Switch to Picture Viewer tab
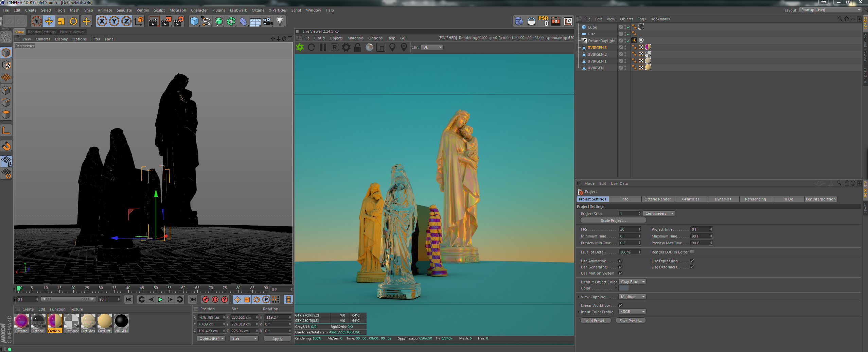This screenshot has width=868, height=352. coord(72,32)
